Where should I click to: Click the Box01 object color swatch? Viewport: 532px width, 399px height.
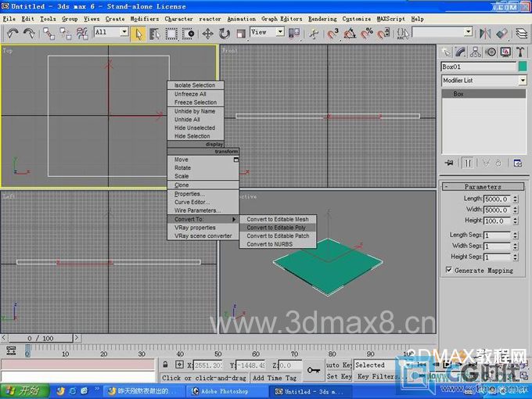523,66
